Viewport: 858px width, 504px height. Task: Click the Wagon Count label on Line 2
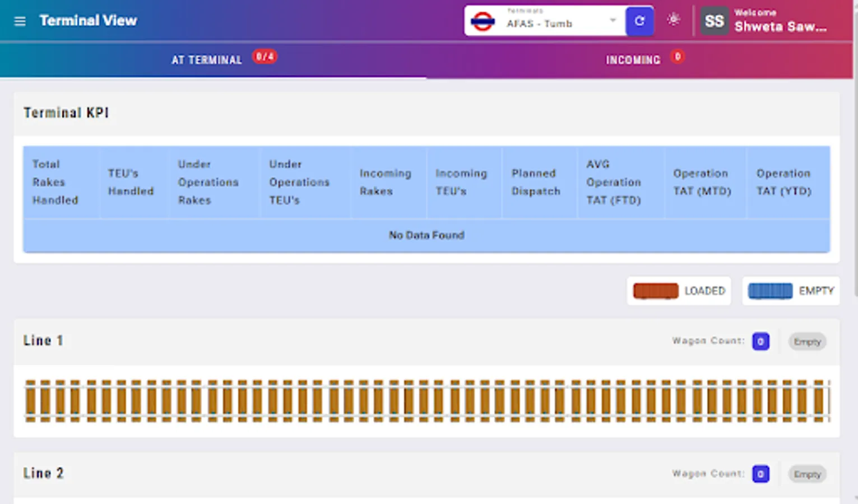pos(708,473)
